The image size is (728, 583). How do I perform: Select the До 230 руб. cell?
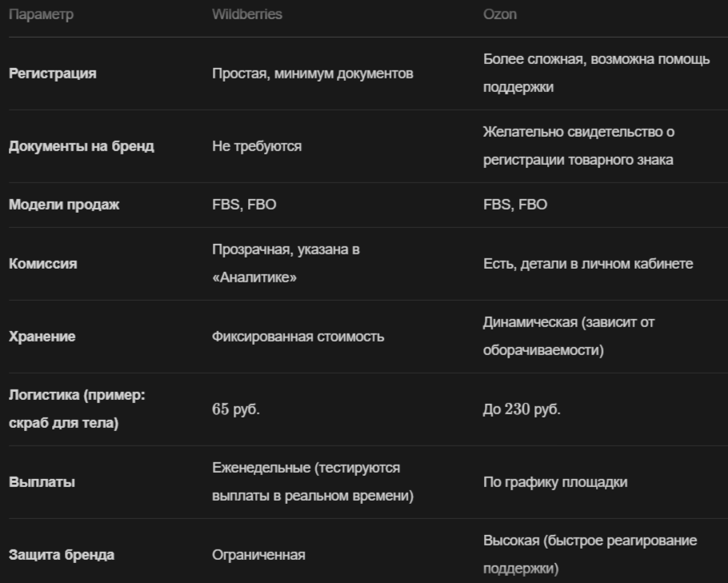[x=522, y=409]
